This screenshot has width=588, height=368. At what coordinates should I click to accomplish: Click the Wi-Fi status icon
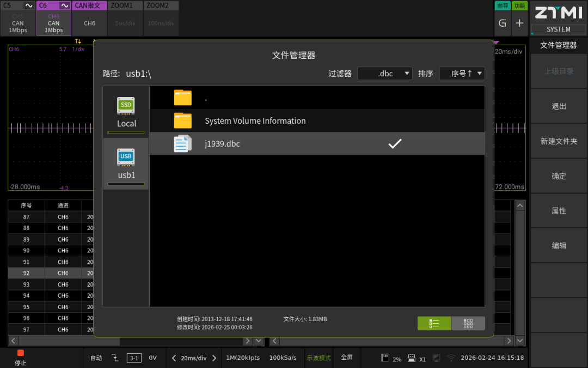coord(450,358)
